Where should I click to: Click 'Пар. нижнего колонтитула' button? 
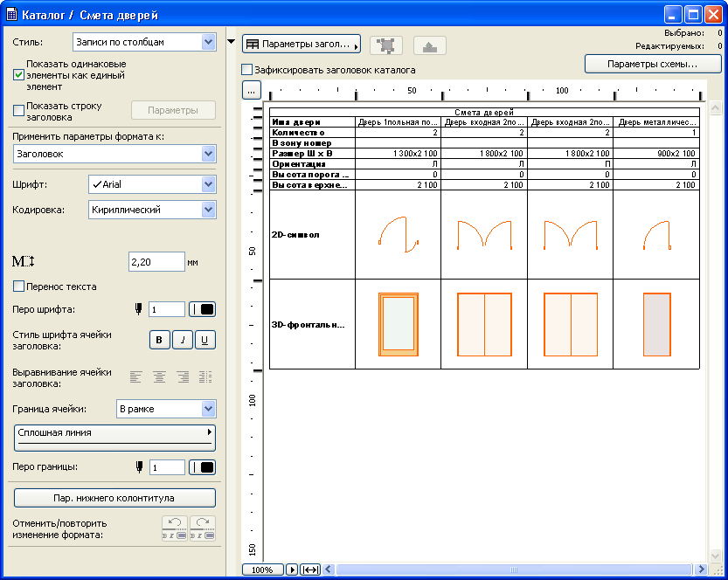(x=114, y=498)
